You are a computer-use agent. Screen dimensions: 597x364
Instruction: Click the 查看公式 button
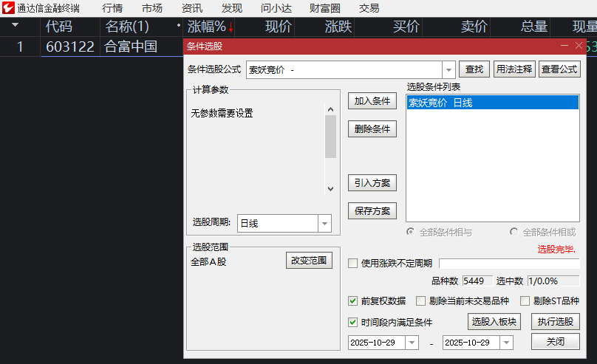559,69
